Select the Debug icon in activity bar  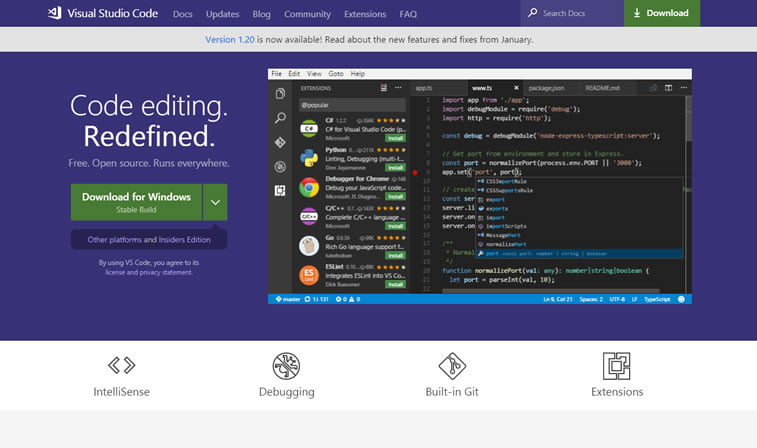point(280,167)
